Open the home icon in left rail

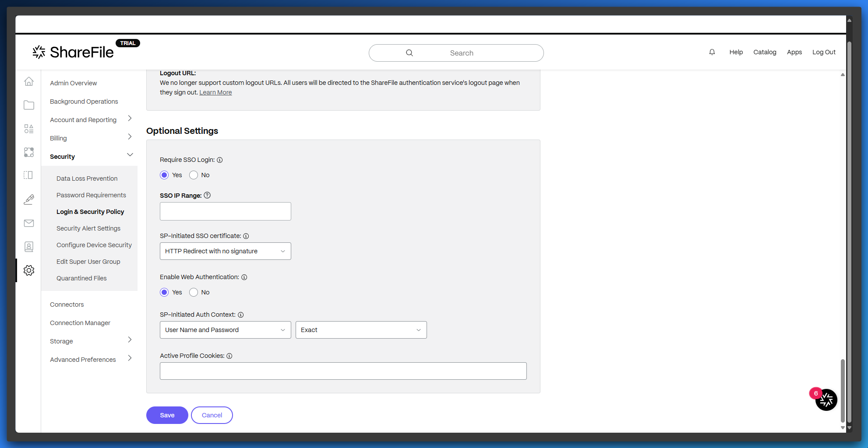click(29, 81)
